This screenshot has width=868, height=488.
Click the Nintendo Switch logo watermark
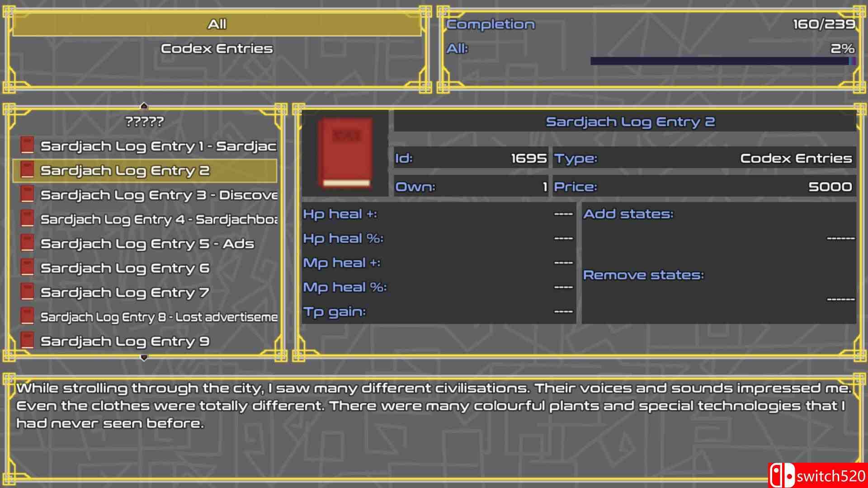782,476
